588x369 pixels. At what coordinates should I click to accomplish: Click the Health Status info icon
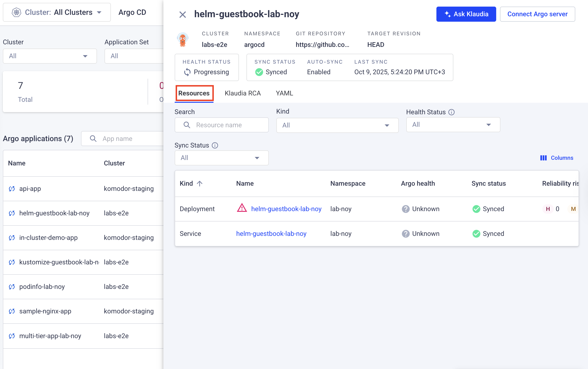pyautogui.click(x=451, y=112)
